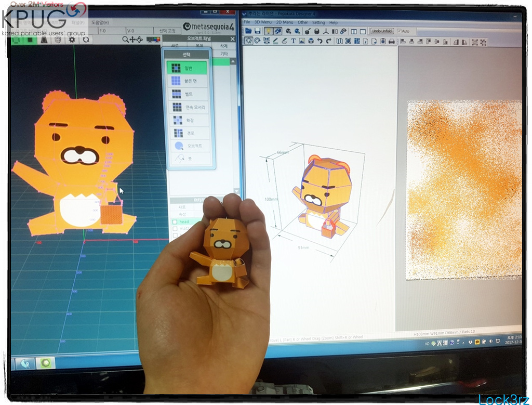
Task: Click the last dotted-grid icon in Pepakura toolbar
Action: point(483,42)
